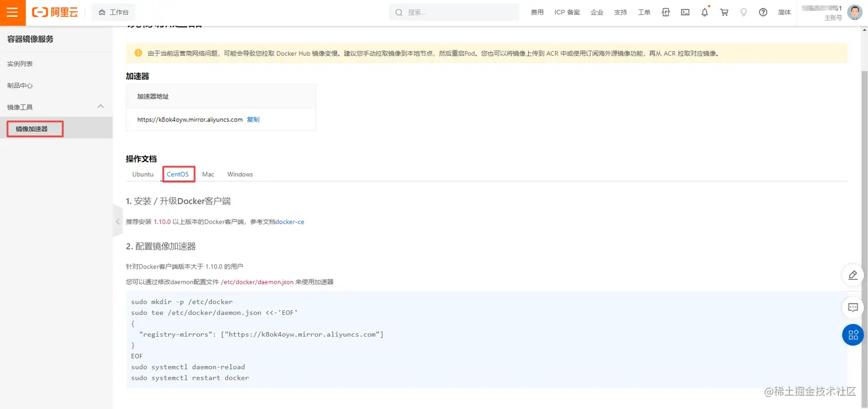868x409 pixels.
Task: Open the chat feedback floating icon
Action: (x=853, y=307)
